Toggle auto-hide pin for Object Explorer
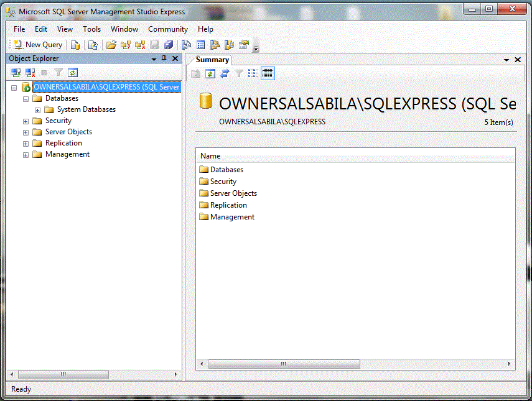Image resolution: width=532 pixels, height=401 pixels. click(x=164, y=58)
